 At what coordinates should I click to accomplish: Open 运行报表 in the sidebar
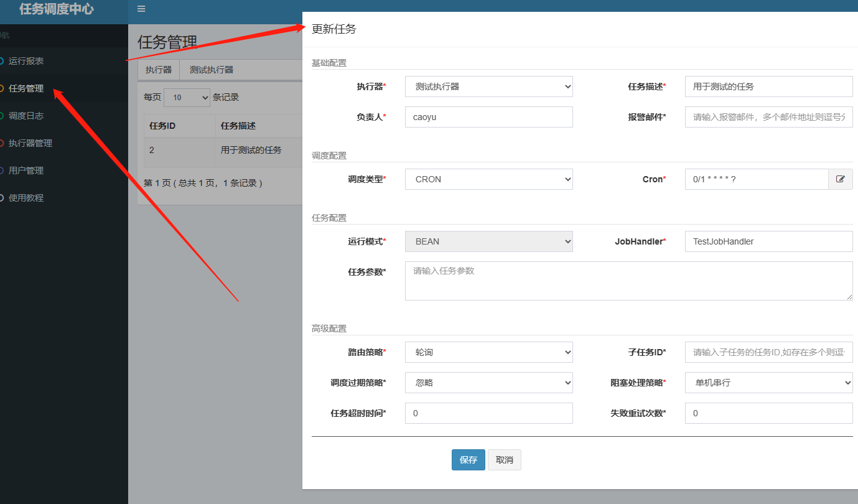point(26,61)
